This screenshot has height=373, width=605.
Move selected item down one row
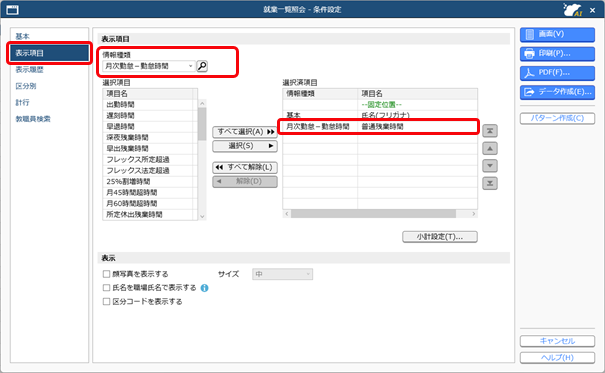[490, 166]
